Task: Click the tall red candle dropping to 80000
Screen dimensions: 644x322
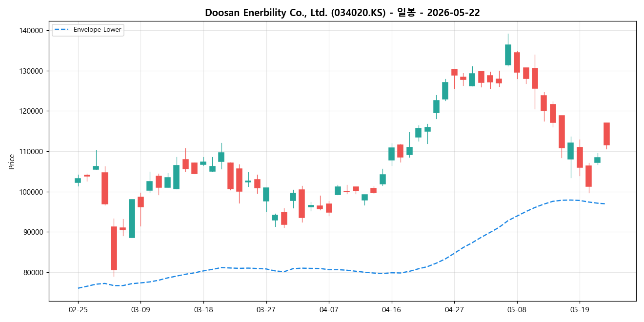Action: pos(114,248)
